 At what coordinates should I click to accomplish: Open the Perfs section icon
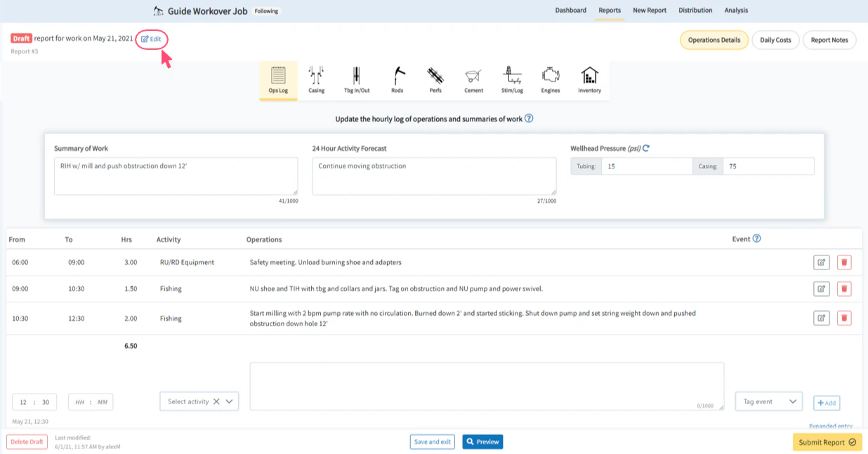(435, 81)
